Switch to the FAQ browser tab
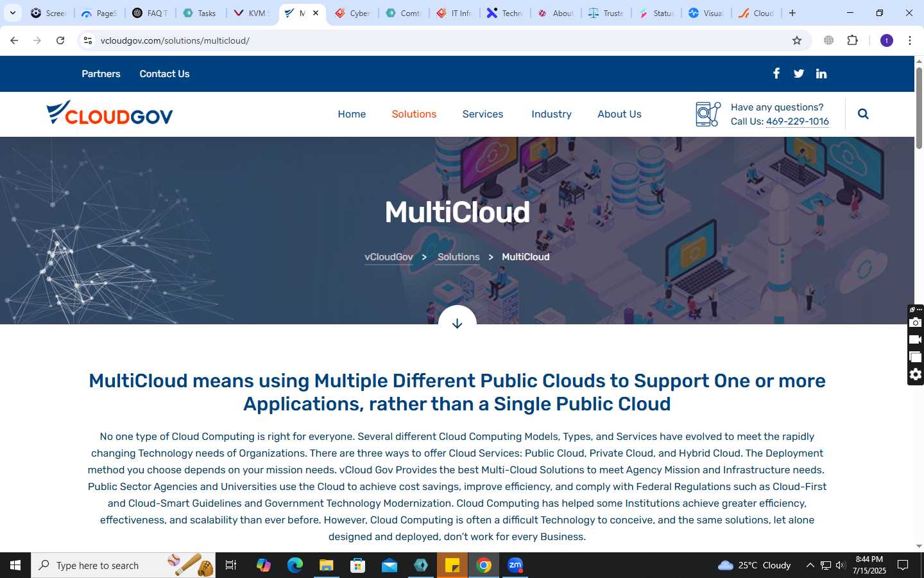 click(x=150, y=13)
